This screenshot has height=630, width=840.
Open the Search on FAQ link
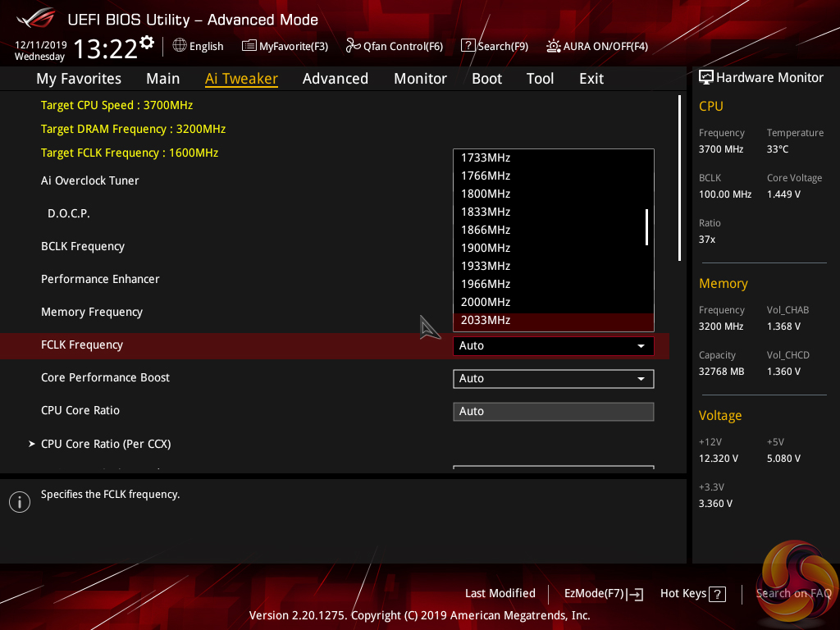tap(793, 593)
